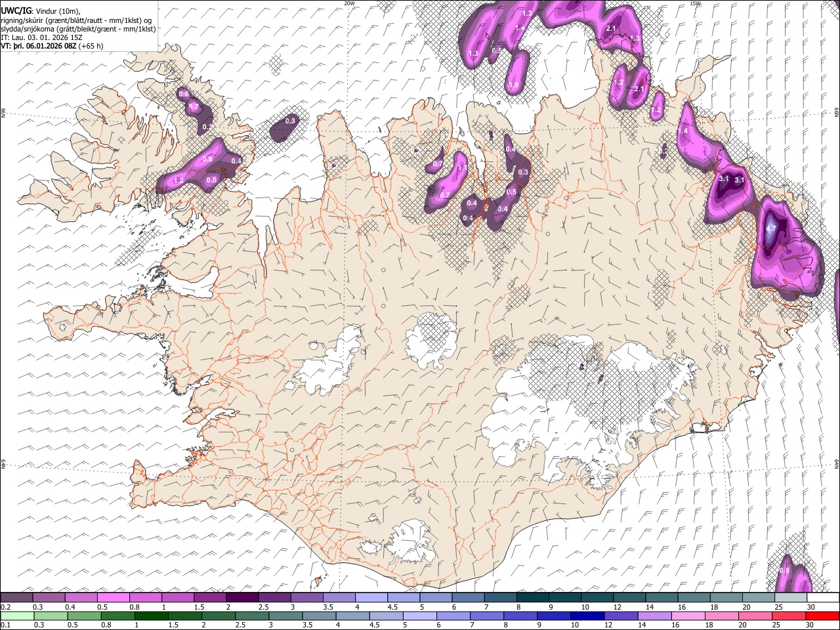This screenshot has height=630, width=840.
Task: Select the dark purple 2 swatch in upper legend
Action: [x=242, y=598]
